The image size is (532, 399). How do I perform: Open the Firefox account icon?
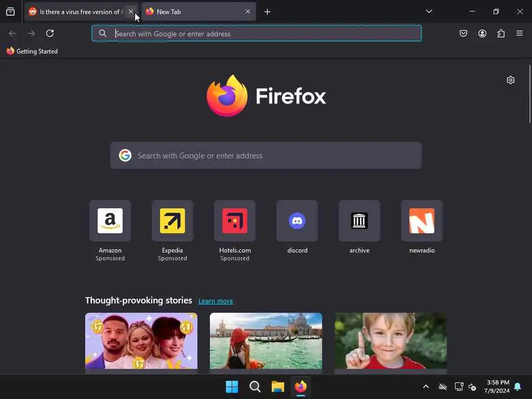[x=482, y=33]
